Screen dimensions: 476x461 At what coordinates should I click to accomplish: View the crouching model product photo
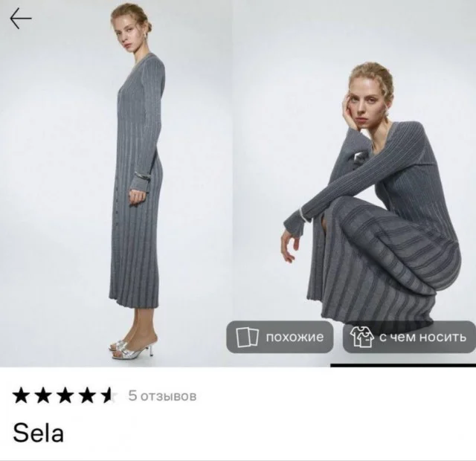[354, 184]
